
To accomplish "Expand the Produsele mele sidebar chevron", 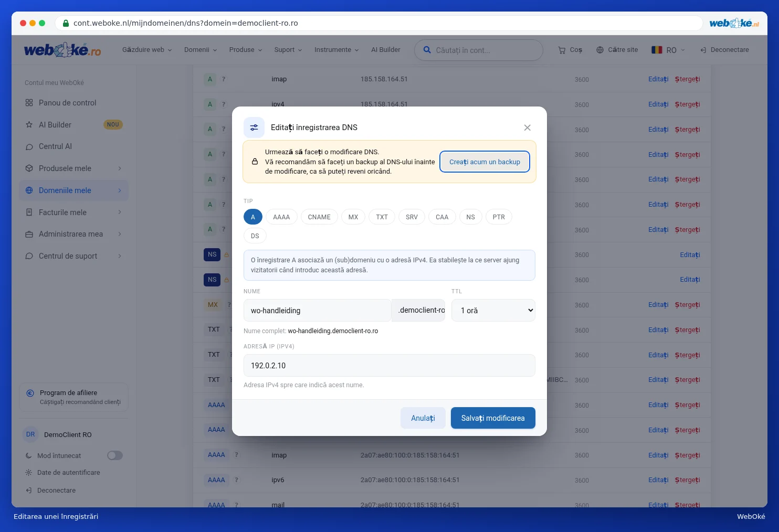I will (x=120, y=168).
